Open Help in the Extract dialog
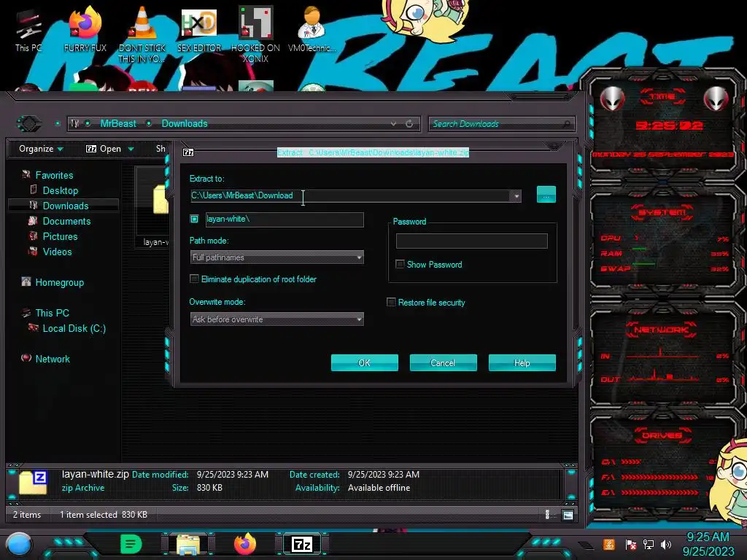747x560 pixels. coord(522,363)
